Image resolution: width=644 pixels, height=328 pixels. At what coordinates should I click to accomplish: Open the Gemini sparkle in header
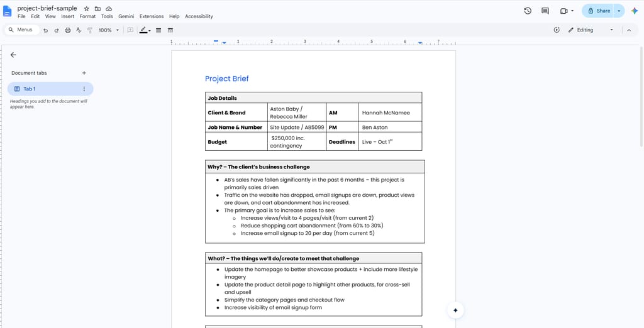pos(635,11)
